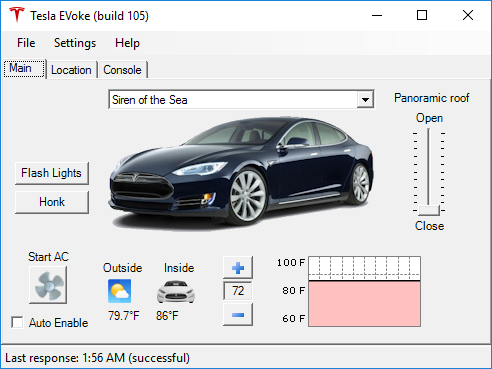This screenshot has width=492, height=369.
Task: Switch to the Console tab
Action: [122, 70]
